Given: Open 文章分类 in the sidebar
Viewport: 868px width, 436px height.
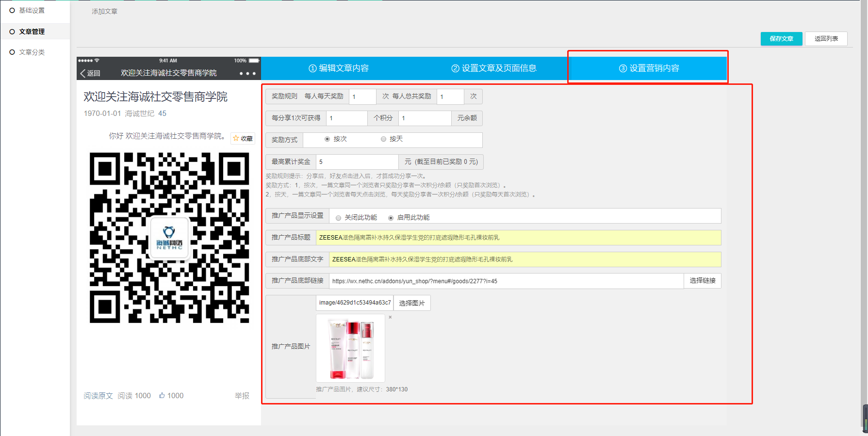Looking at the screenshot, I should [32, 52].
